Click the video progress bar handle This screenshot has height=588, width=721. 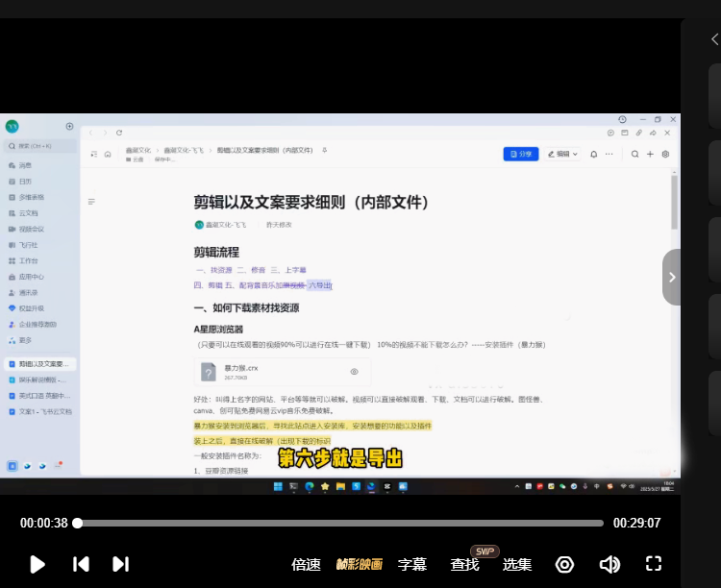click(x=78, y=524)
